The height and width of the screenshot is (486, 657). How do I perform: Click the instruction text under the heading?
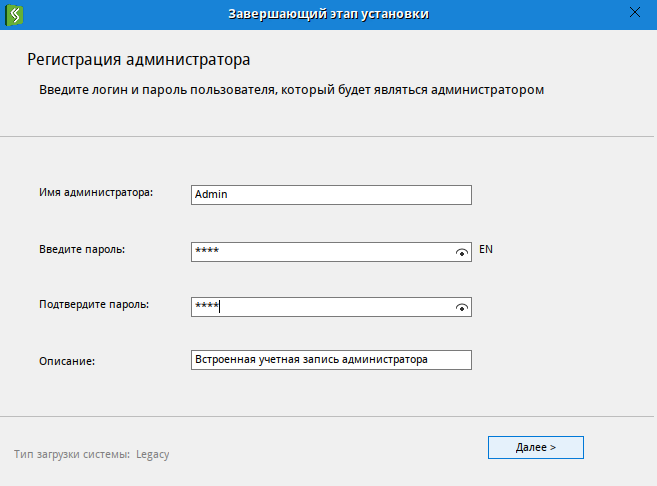[291, 90]
